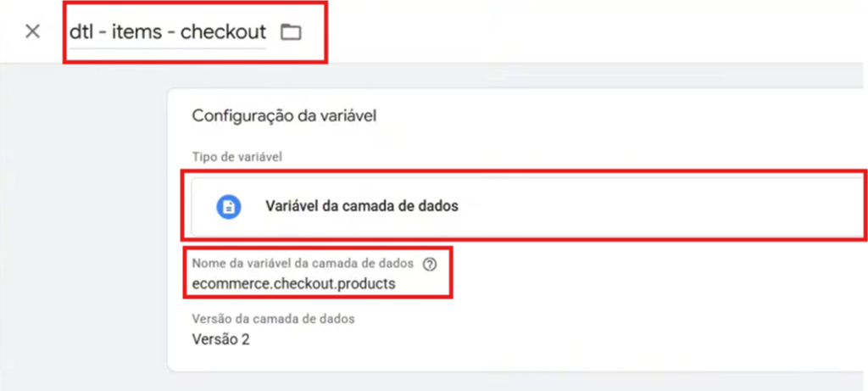Click the Tipo de variável label
This screenshot has height=391, width=868.
coord(237,157)
